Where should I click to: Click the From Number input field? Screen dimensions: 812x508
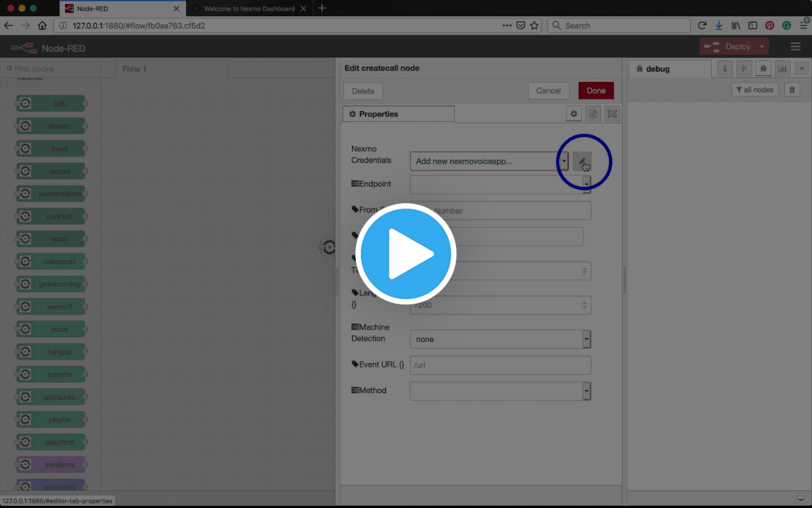coord(501,211)
